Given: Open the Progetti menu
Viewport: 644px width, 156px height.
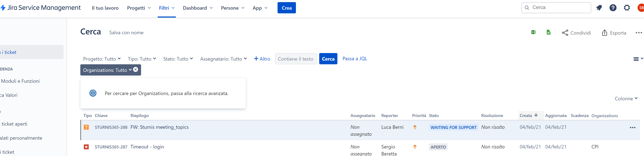Looking at the screenshot, I should [x=139, y=8].
